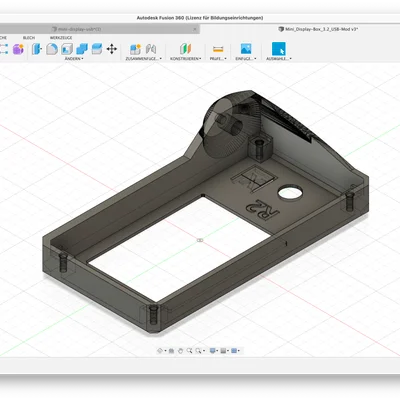Open the EINFÜGEN dropdown menu
This screenshot has height=400, width=400.
246,59
